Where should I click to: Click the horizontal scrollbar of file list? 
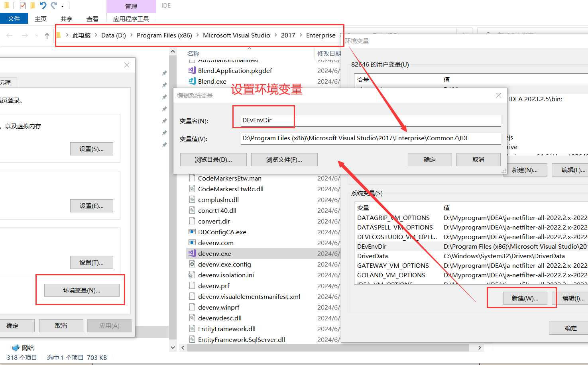coord(328,348)
